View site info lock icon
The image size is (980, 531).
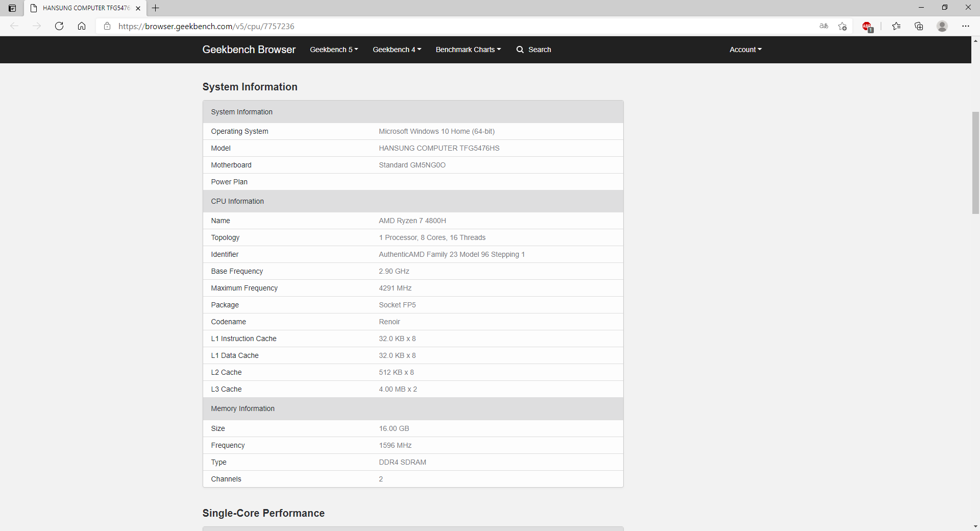pos(107,26)
